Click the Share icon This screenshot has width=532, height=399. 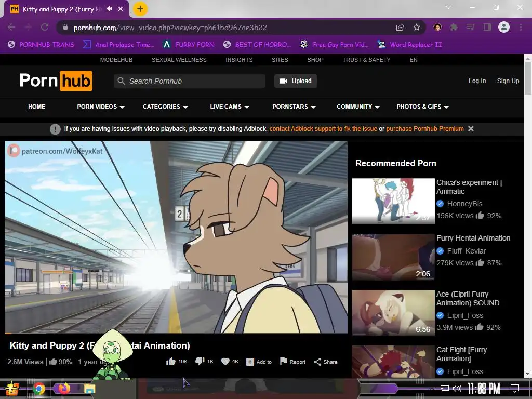point(317,362)
